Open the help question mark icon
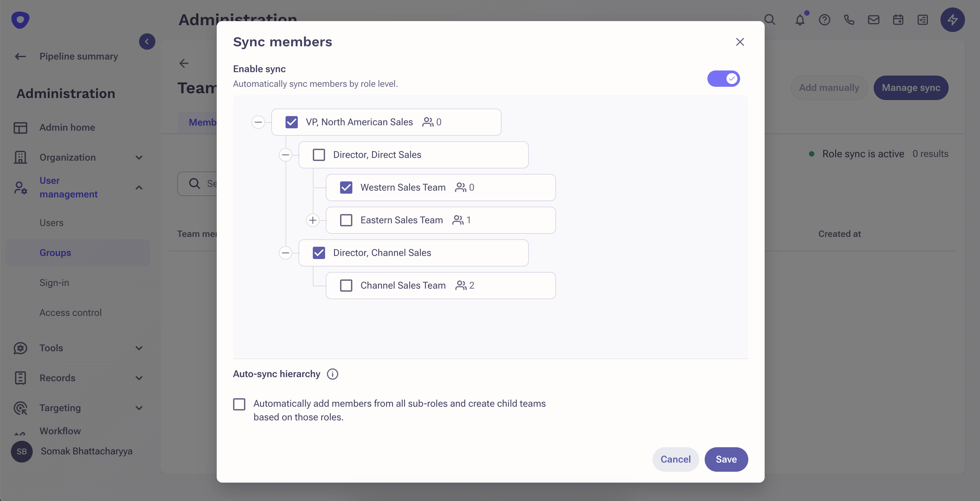This screenshot has width=980, height=501. 824,20
